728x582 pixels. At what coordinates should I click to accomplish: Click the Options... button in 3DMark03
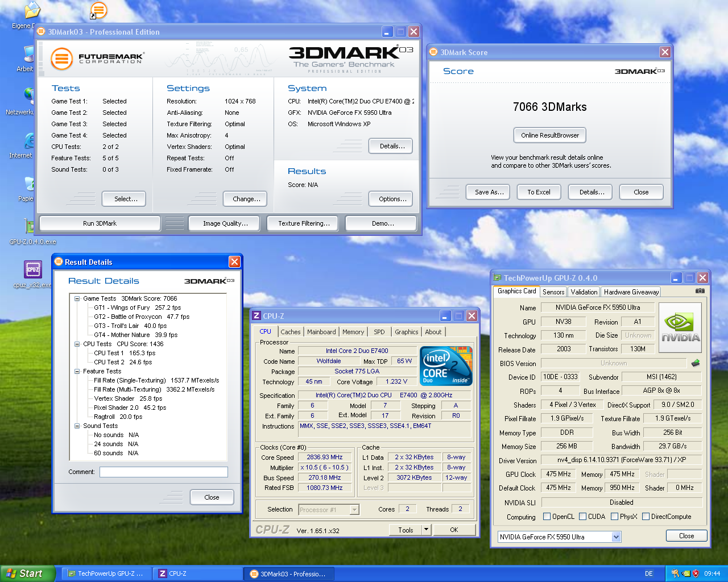click(x=392, y=199)
